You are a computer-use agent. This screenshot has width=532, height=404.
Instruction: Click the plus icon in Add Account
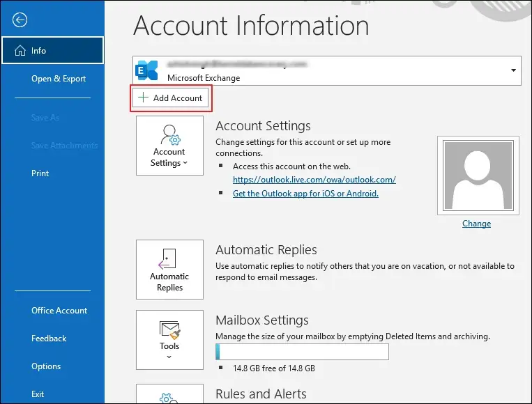pos(143,98)
